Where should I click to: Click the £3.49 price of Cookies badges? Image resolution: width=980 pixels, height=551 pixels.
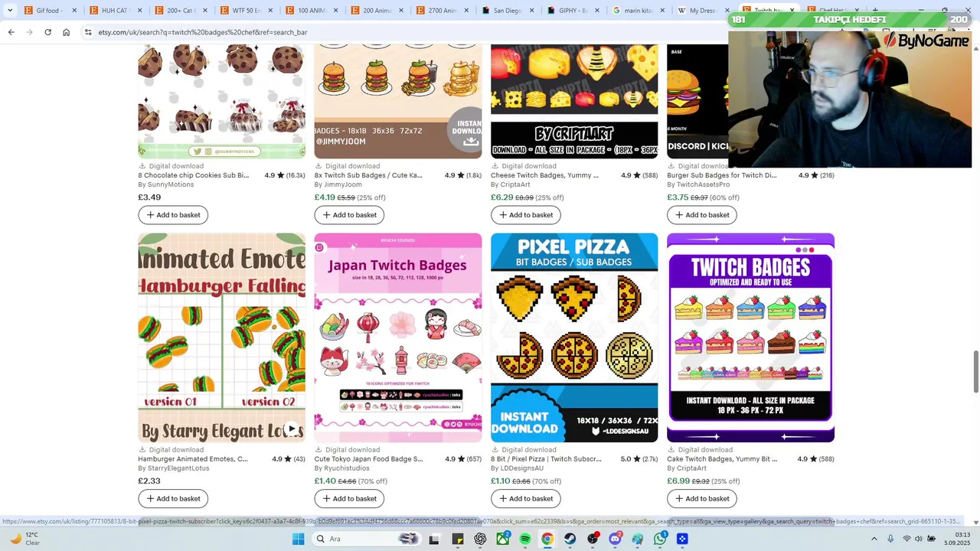coord(149,197)
